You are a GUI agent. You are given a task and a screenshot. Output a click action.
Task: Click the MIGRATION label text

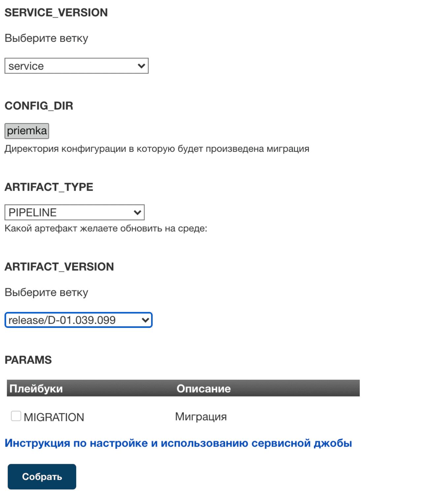[54, 417]
